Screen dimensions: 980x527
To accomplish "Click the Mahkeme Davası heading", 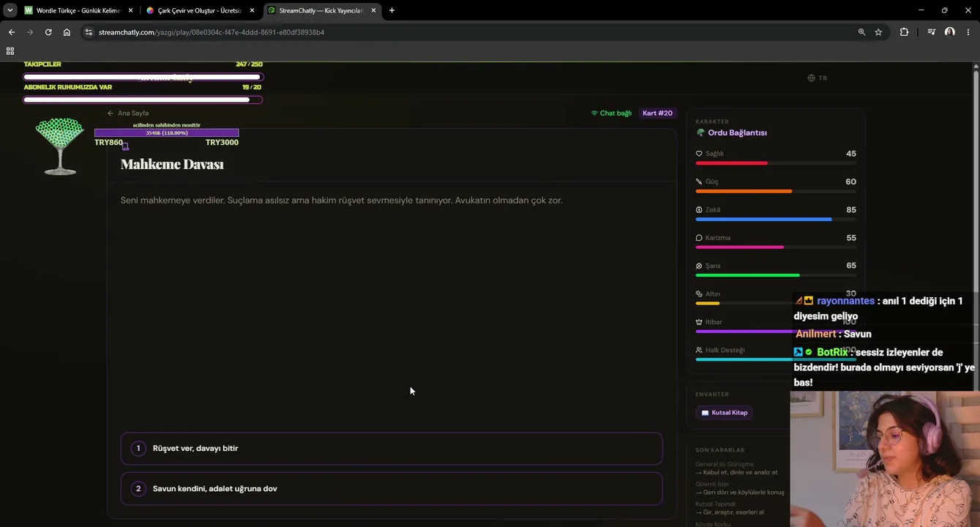I will (172, 165).
